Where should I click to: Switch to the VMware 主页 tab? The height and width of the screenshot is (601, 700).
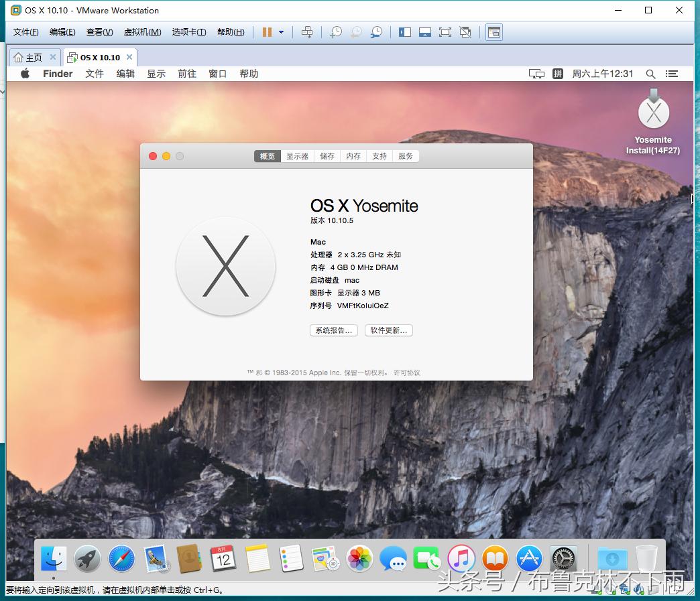(x=30, y=57)
